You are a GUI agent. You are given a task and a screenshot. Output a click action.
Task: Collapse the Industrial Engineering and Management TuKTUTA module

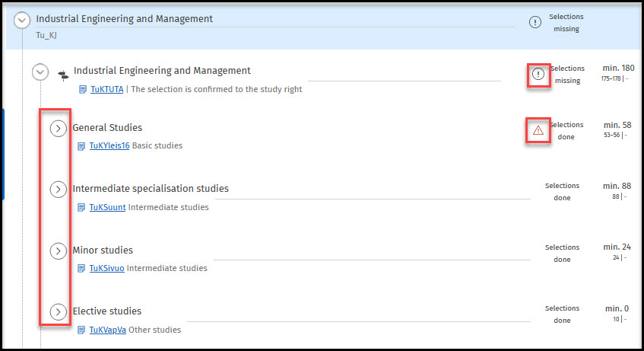40,72
